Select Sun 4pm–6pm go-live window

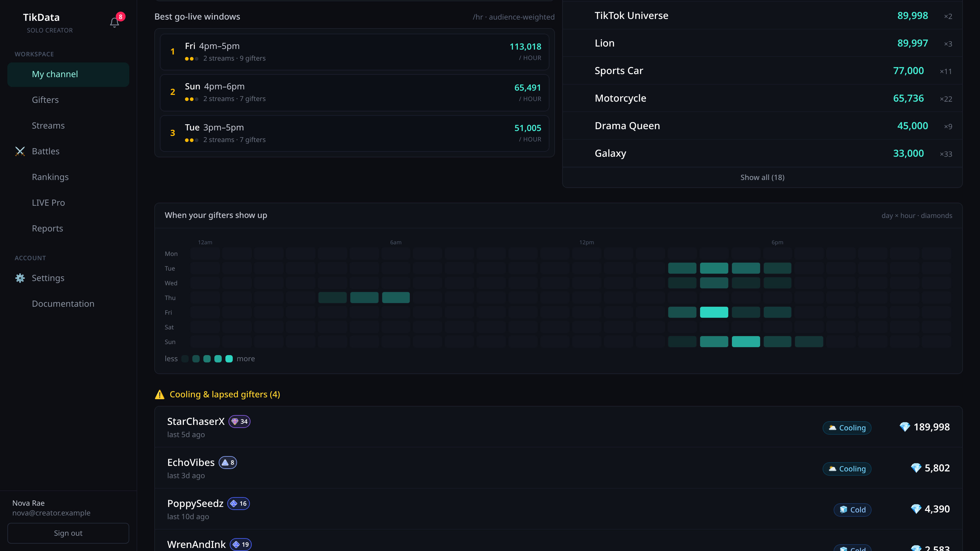[355, 92]
